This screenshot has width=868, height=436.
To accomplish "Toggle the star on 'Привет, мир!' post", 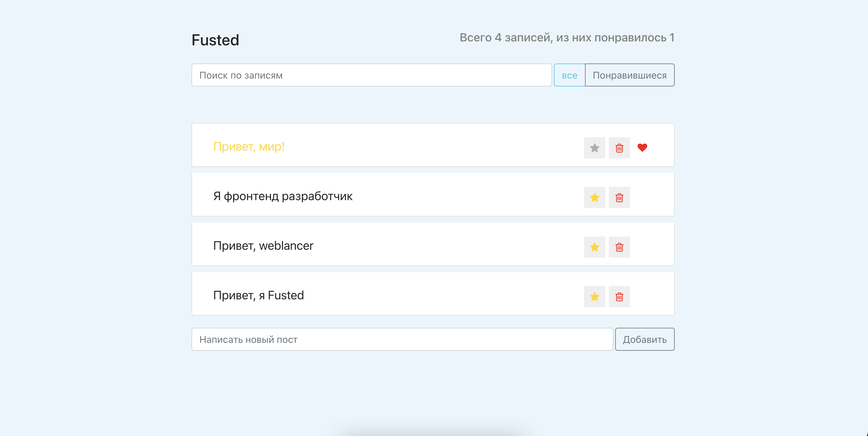I will [594, 148].
